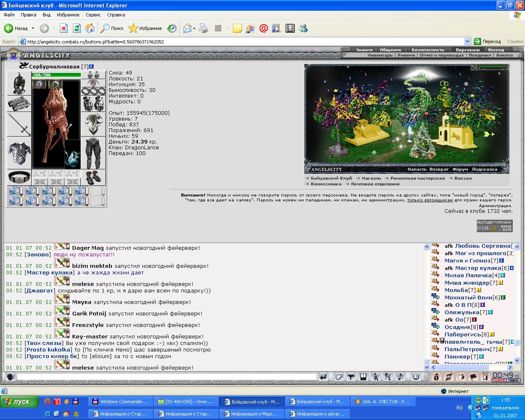Click the user list horizontal scrollbar
Viewport: 525px width, 420px height.
click(x=472, y=367)
